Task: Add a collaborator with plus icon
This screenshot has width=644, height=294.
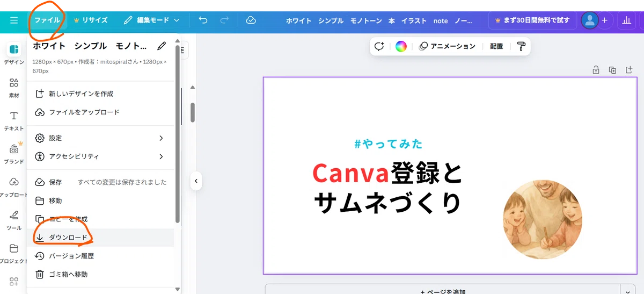Action: click(x=604, y=20)
